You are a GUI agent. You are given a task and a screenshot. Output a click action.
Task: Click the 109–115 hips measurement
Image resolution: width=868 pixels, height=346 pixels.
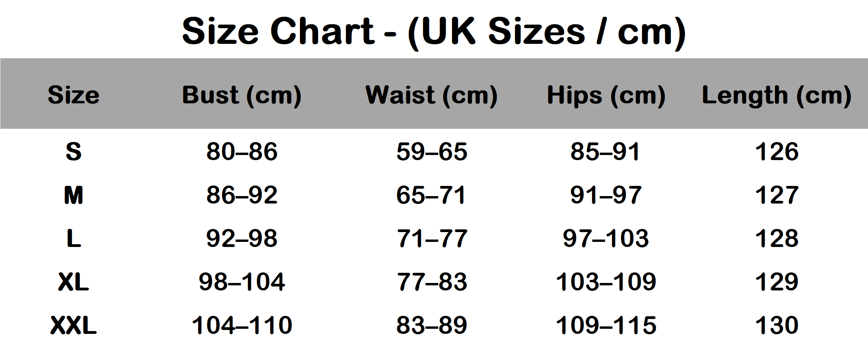606,326
